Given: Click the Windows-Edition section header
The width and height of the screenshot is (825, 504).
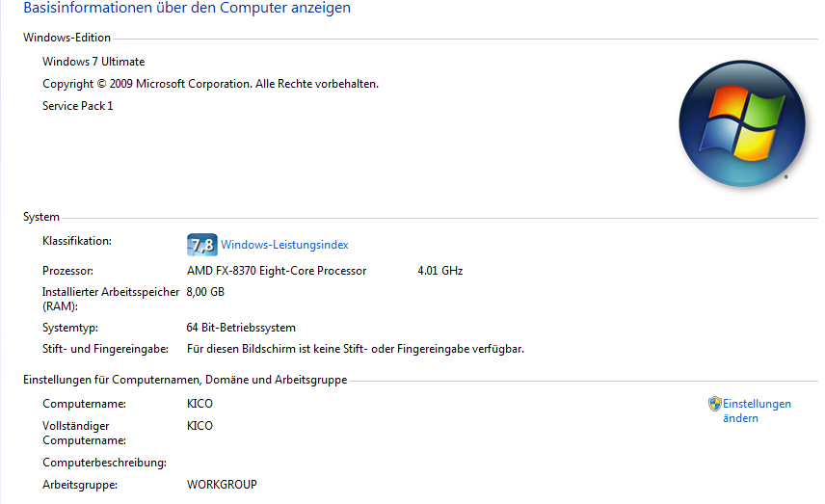Looking at the screenshot, I should (67, 38).
